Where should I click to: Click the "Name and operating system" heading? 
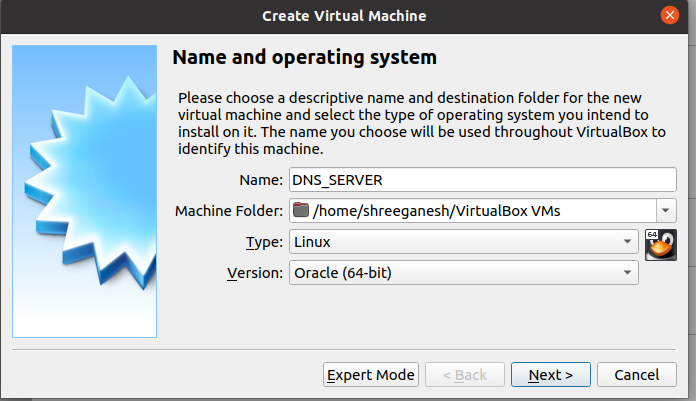click(x=304, y=58)
